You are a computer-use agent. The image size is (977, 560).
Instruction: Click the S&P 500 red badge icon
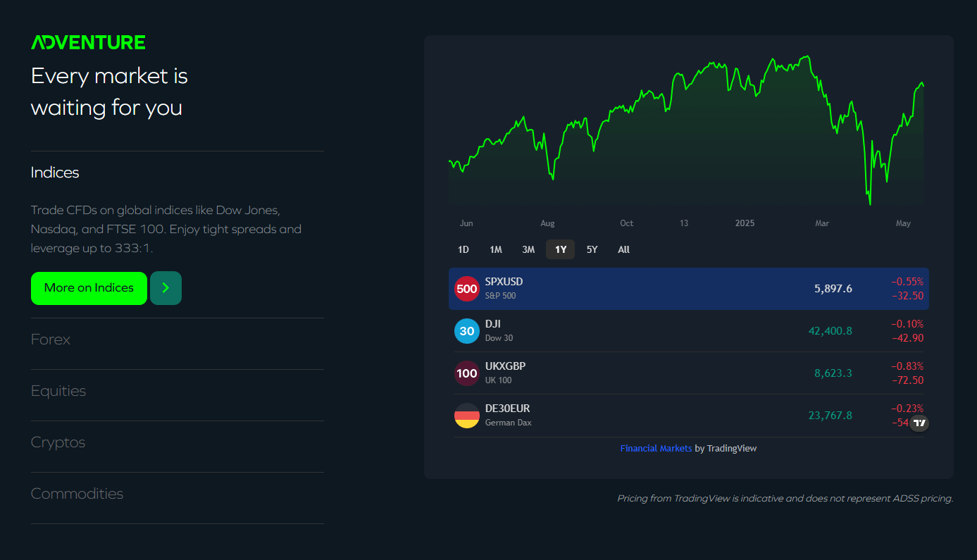tap(467, 289)
